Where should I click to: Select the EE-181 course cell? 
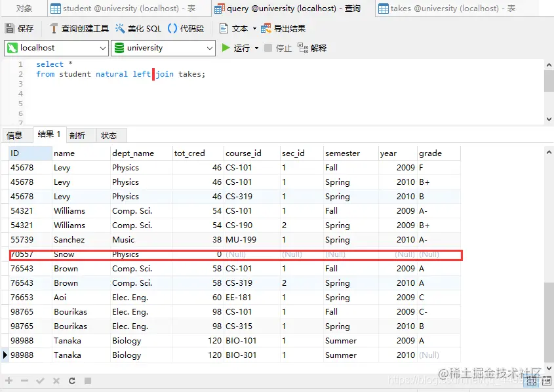252,298
